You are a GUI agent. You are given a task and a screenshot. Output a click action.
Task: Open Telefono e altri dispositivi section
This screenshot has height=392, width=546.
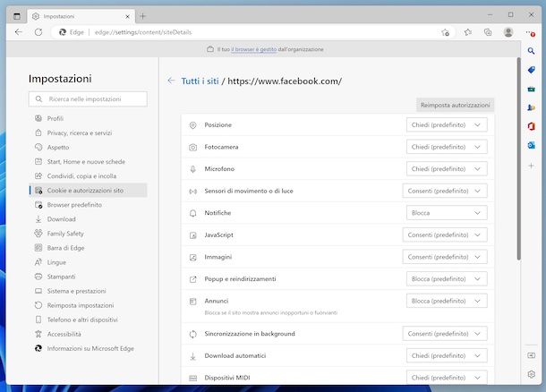88,320
